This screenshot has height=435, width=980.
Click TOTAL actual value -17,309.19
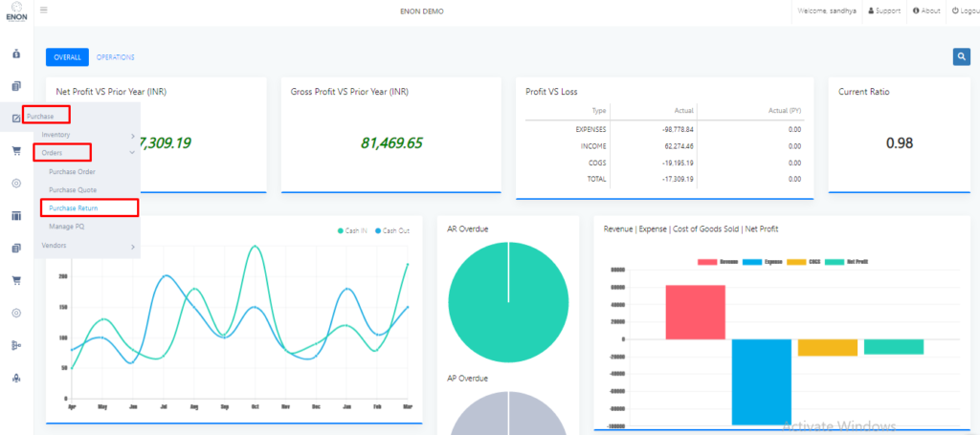tap(677, 179)
